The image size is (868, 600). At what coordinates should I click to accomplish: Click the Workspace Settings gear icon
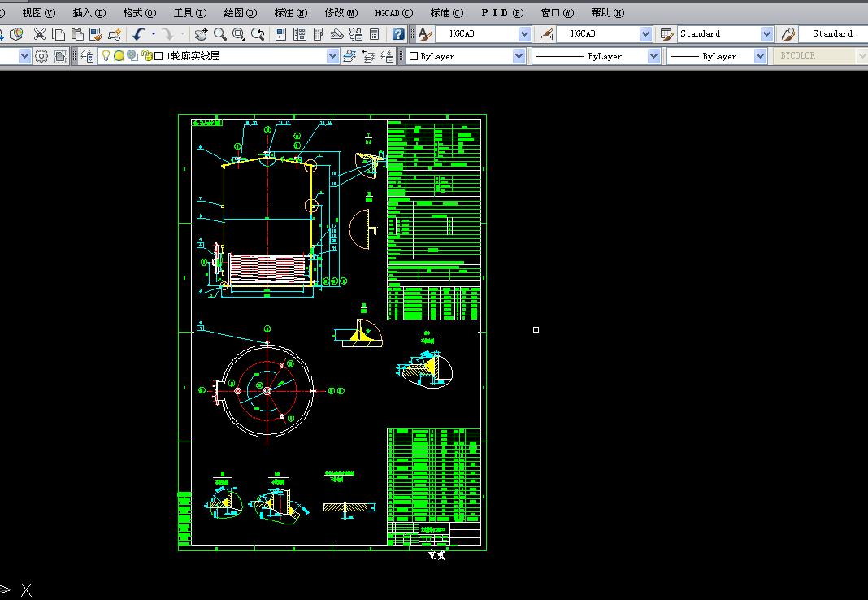(x=41, y=56)
